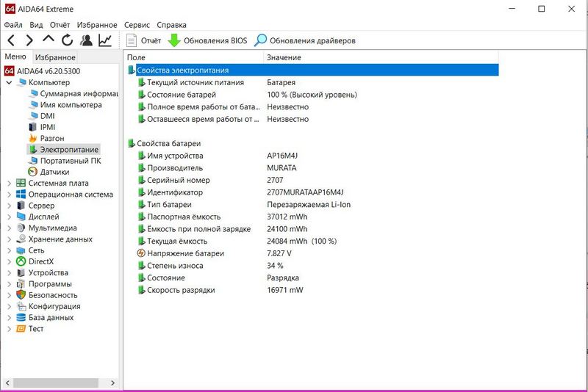Select Портативный ПК tree item
The image size is (588, 392).
(x=71, y=161)
